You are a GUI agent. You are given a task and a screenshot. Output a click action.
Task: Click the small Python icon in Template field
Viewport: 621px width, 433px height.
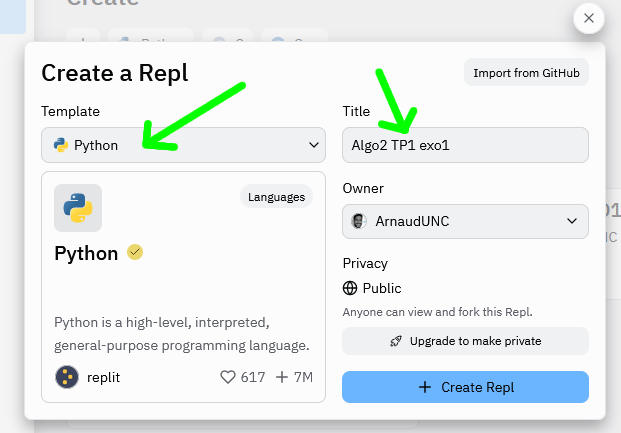(x=61, y=145)
